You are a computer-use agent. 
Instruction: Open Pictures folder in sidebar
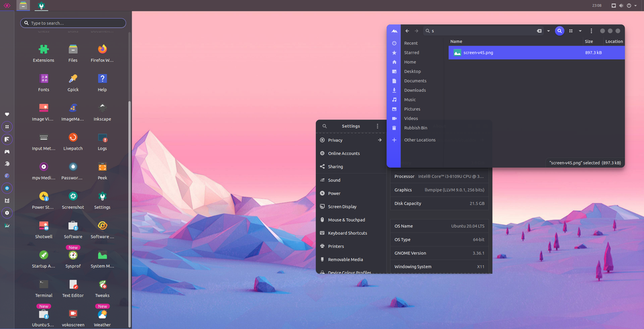click(412, 109)
